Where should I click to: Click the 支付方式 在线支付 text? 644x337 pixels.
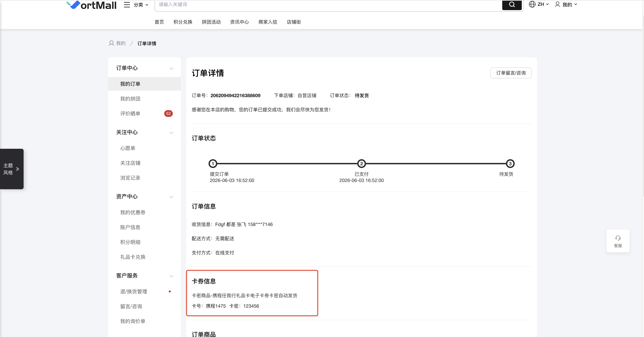click(x=213, y=253)
